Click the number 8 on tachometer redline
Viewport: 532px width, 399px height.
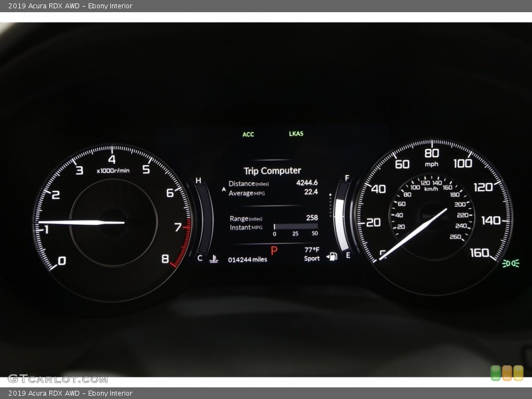(165, 259)
